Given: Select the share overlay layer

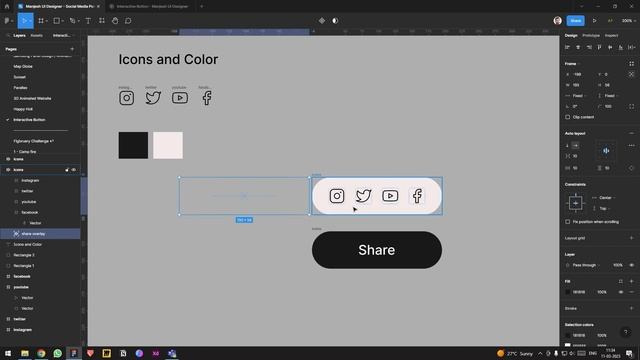Looking at the screenshot, I should pyautogui.click(x=40, y=234).
